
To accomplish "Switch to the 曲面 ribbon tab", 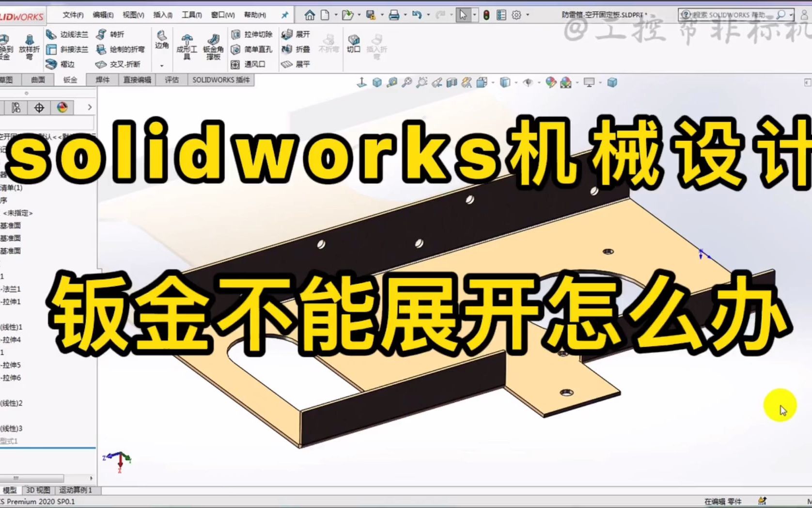I will tap(38, 80).
